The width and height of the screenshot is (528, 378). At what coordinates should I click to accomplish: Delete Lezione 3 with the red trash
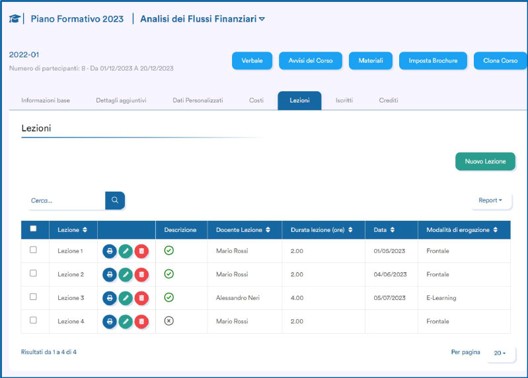click(x=141, y=298)
